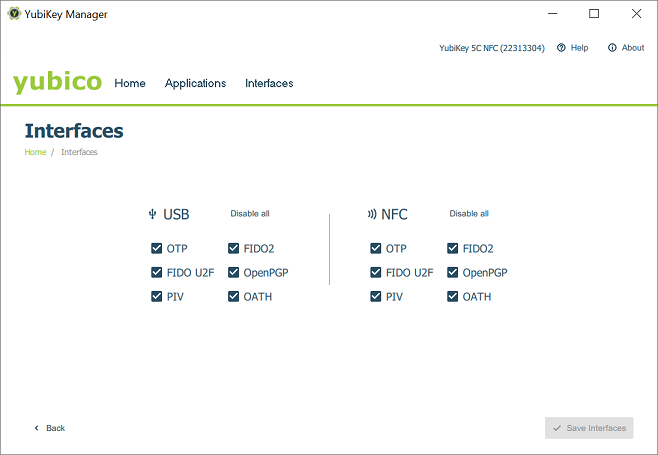Go back using the Back link
The height and width of the screenshot is (455, 658).
50,428
